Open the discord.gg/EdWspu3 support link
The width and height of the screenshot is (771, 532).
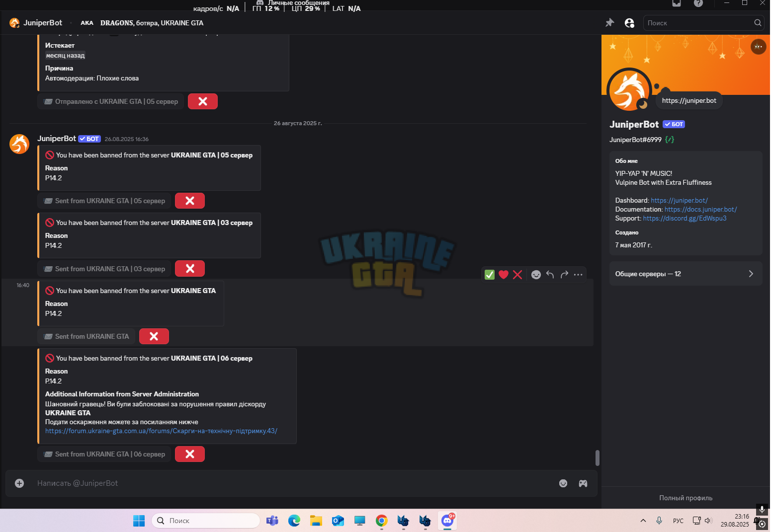[685, 218]
